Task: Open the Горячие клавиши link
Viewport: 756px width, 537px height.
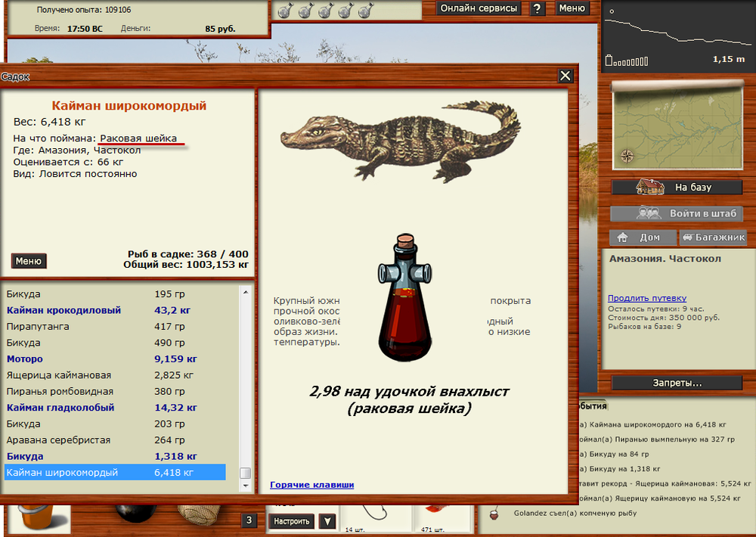Action: pyautogui.click(x=311, y=485)
